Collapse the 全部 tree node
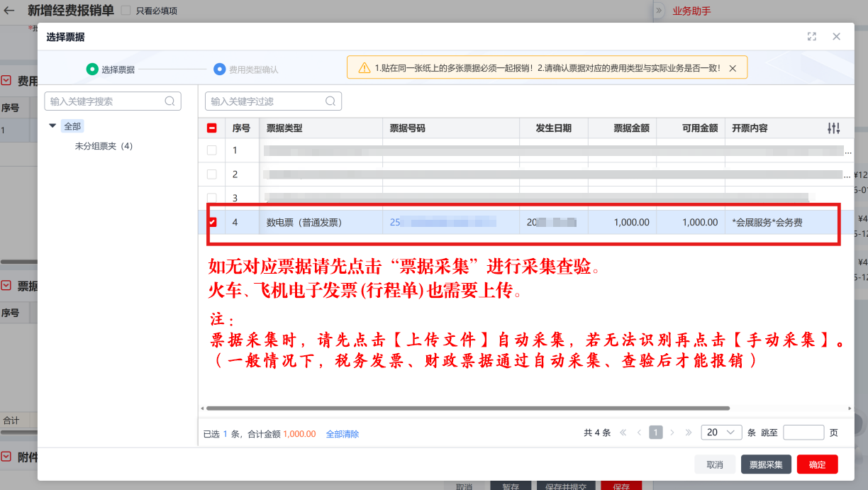 pos(52,126)
